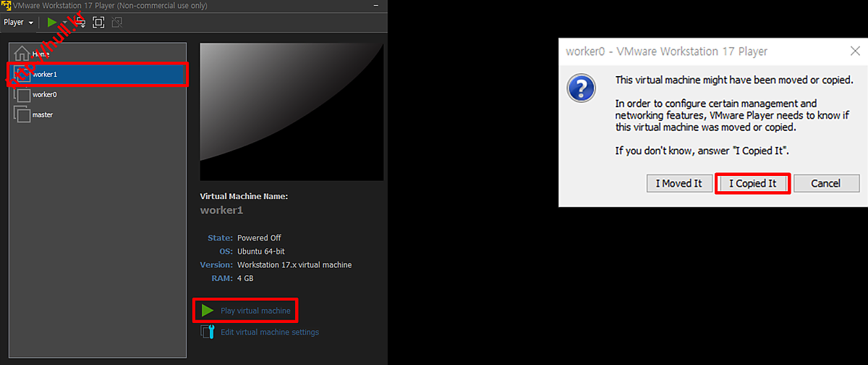Open the Player menu
The image size is (868, 365).
click(x=19, y=22)
